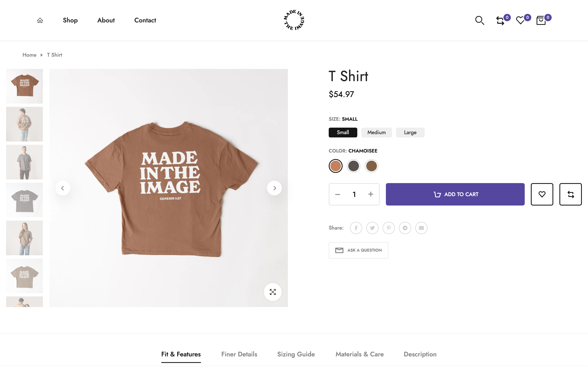The image size is (588, 367).
Task: Click the compare icon in the header
Action: click(501, 21)
